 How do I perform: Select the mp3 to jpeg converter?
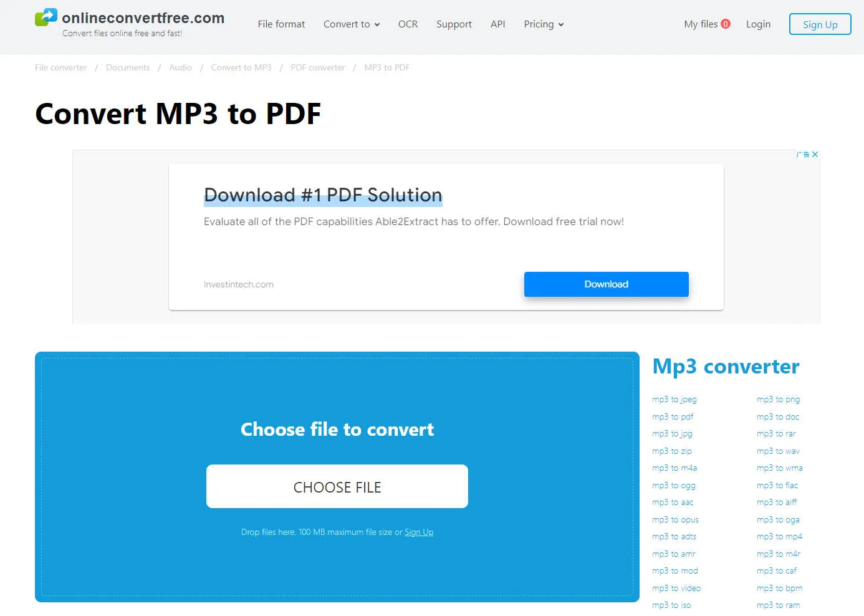tap(674, 399)
